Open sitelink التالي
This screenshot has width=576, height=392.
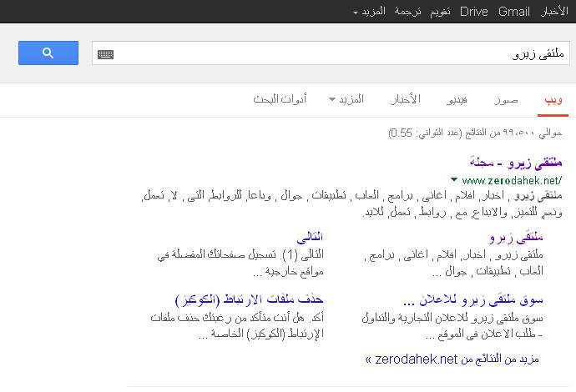[x=310, y=237]
